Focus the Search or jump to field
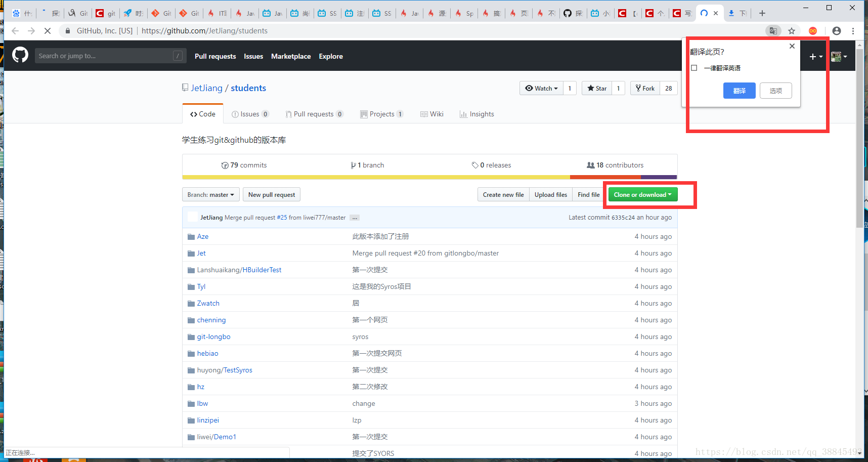 click(110, 56)
